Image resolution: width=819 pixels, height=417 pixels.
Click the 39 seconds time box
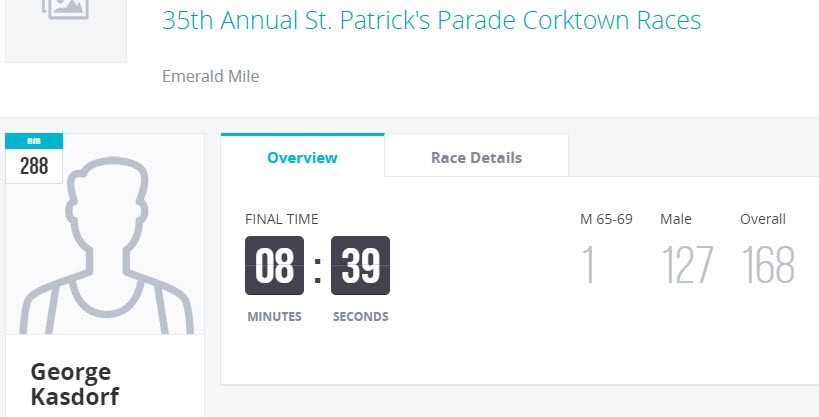pyautogui.click(x=360, y=266)
